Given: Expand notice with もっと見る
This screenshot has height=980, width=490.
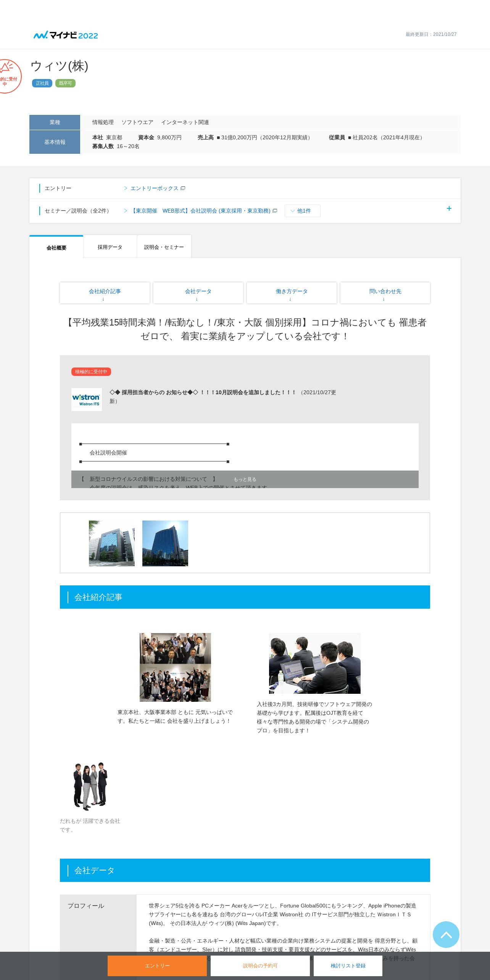Looking at the screenshot, I should [245, 479].
